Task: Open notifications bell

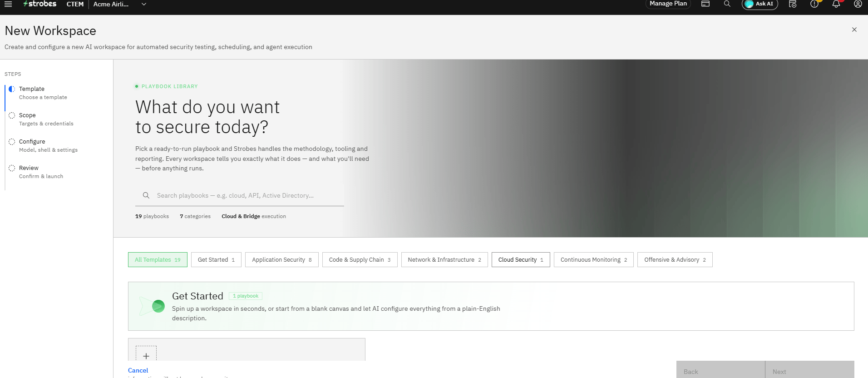Action: (x=836, y=4)
